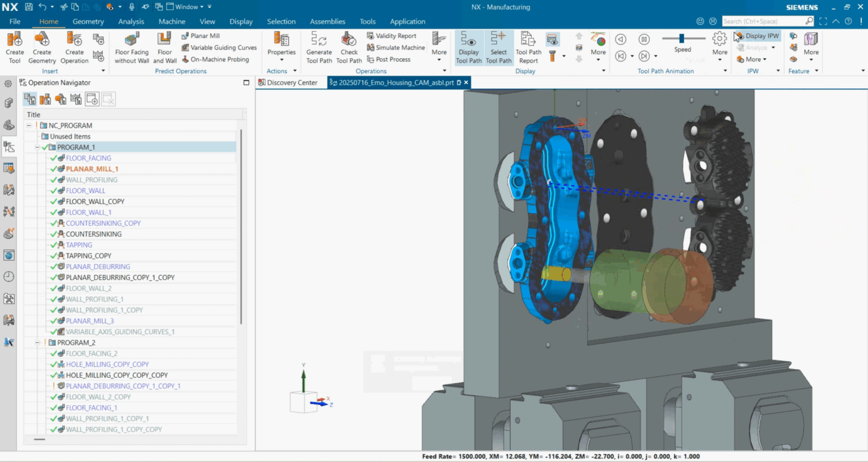This screenshot has height=462, width=868.
Task: Click Post Process
Action: click(388, 59)
